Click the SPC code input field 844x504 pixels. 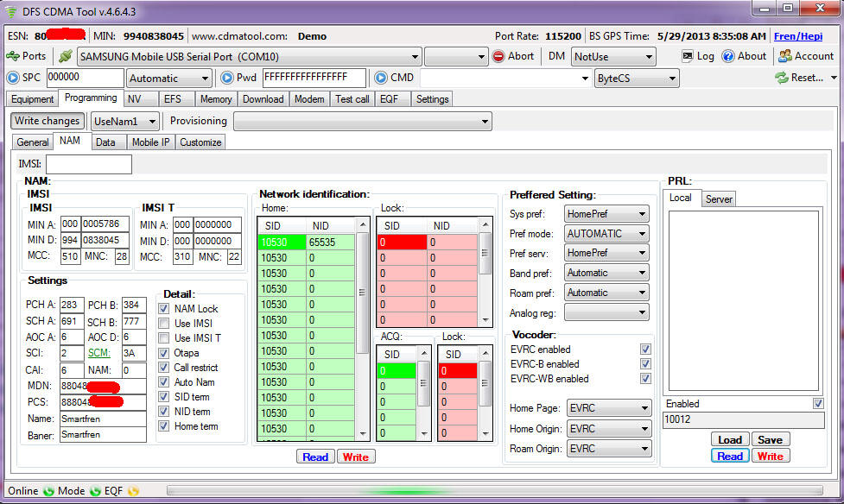tap(86, 78)
